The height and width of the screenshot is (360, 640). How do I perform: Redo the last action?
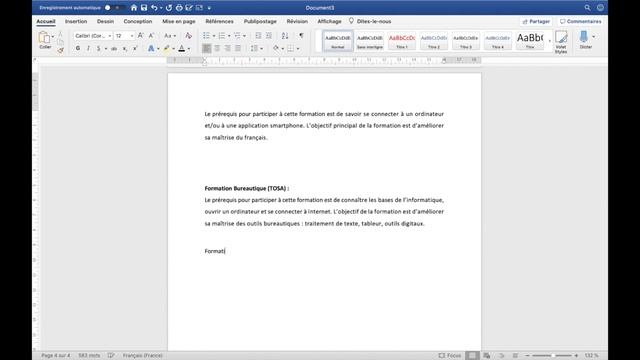click(169, 8)
